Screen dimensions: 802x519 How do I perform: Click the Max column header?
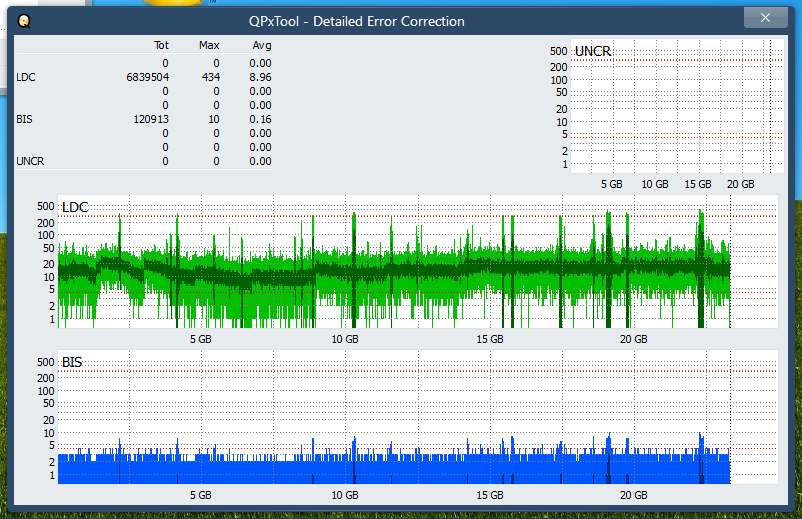pos(209,45)
